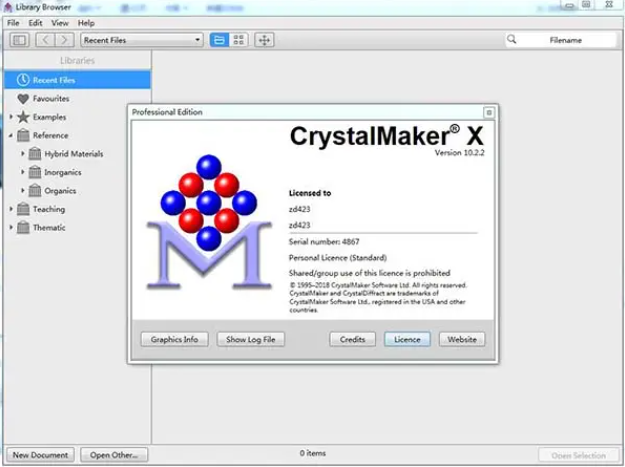Open the Help menu

point(86,23)
